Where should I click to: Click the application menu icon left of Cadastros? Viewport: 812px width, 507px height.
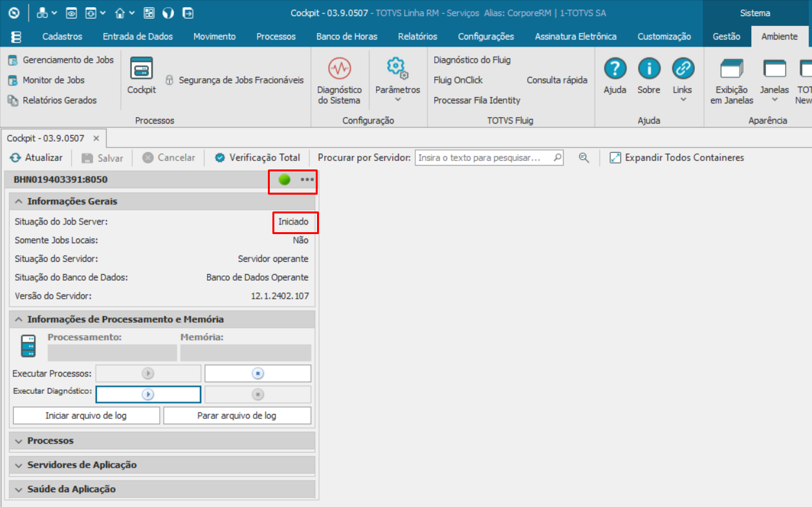pos(17,36)
